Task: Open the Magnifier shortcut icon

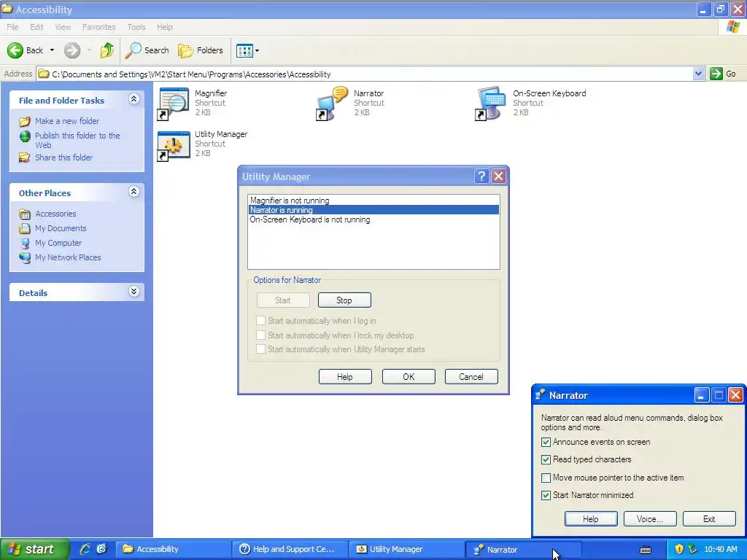Action: pos(174,104)
